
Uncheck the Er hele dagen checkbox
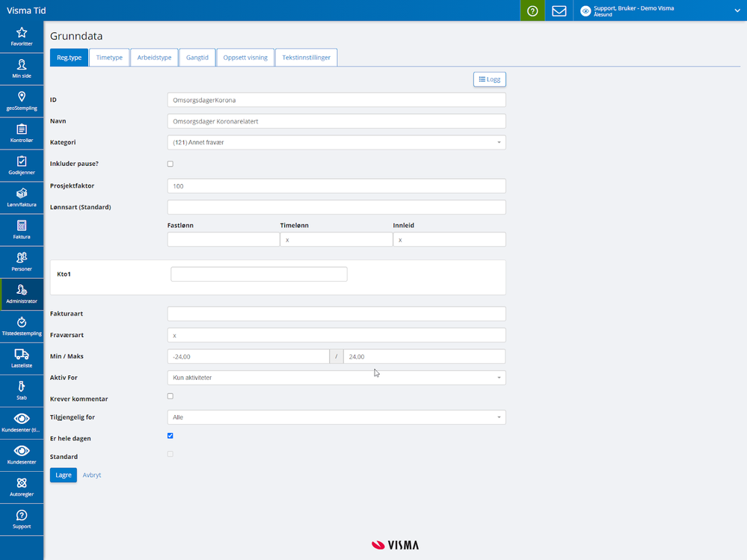(x=170, y=436)
